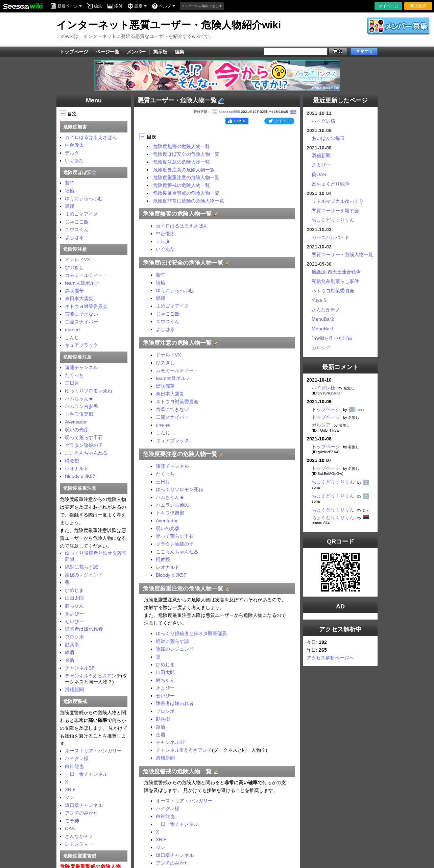Open ドナルドVX in sidebar menu
Image resolution: width=434 pixels, height=868 pixels.
(x=77, y=260)
